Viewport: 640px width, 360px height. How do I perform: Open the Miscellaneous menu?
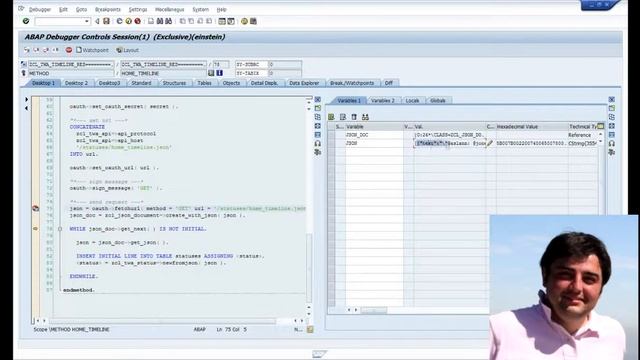tap(169, 9)
